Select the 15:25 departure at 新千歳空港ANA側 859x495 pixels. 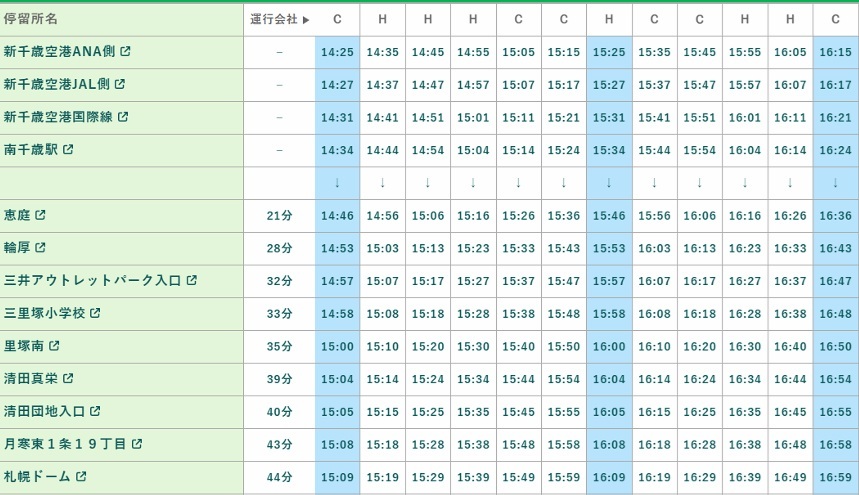(609, 52)
